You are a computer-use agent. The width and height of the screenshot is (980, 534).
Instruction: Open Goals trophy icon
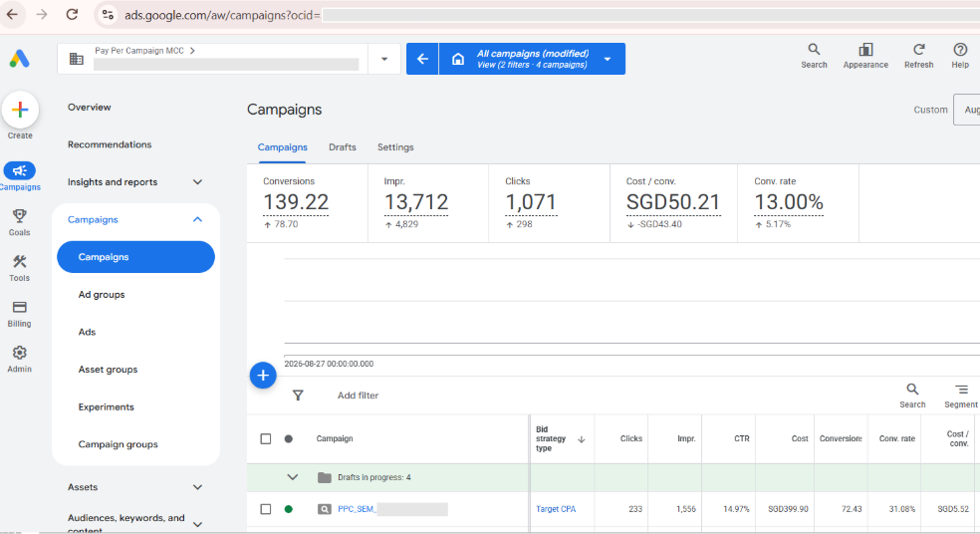(19, 216)
